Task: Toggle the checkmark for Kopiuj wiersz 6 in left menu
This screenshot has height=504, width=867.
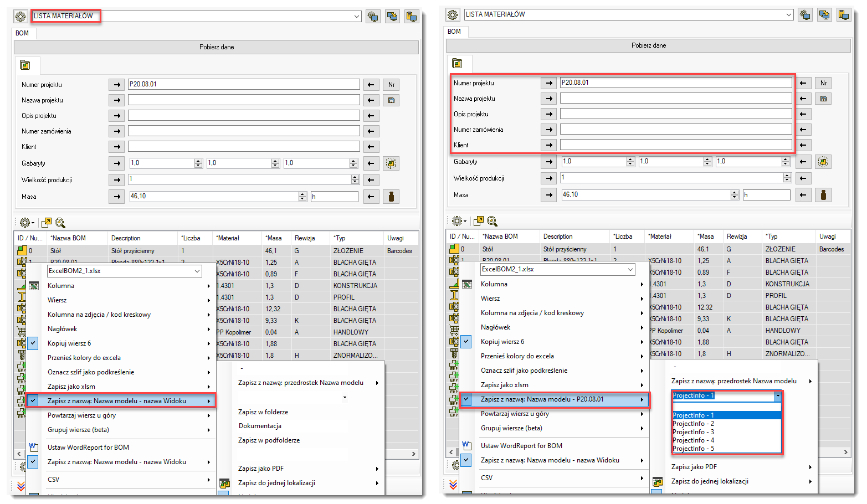Action: point(33,343)
